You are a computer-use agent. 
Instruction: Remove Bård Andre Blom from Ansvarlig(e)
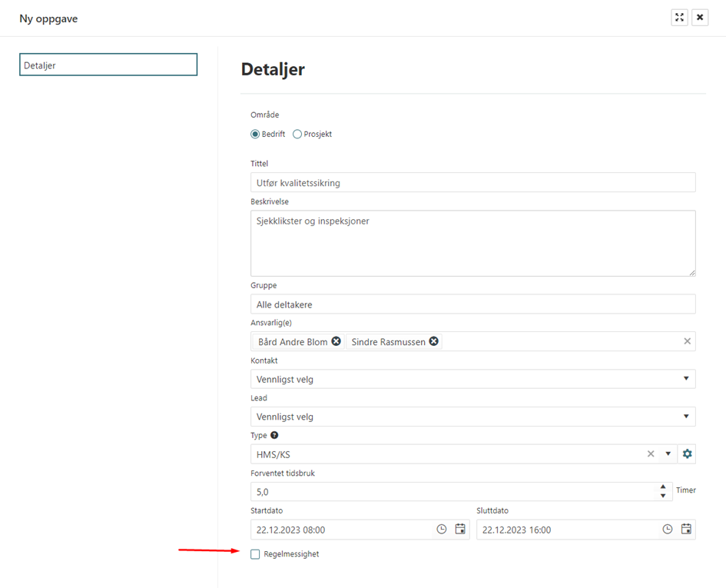point(336,341)
